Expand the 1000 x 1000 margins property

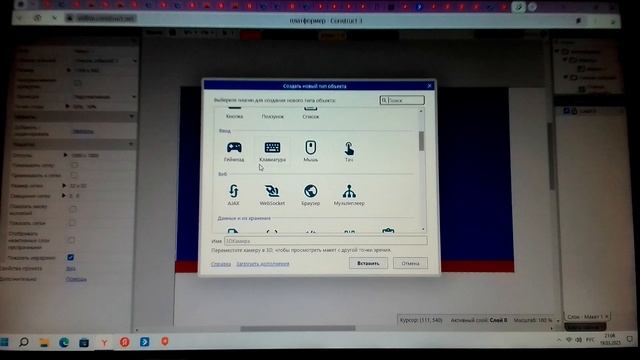(x=65, y=155)
